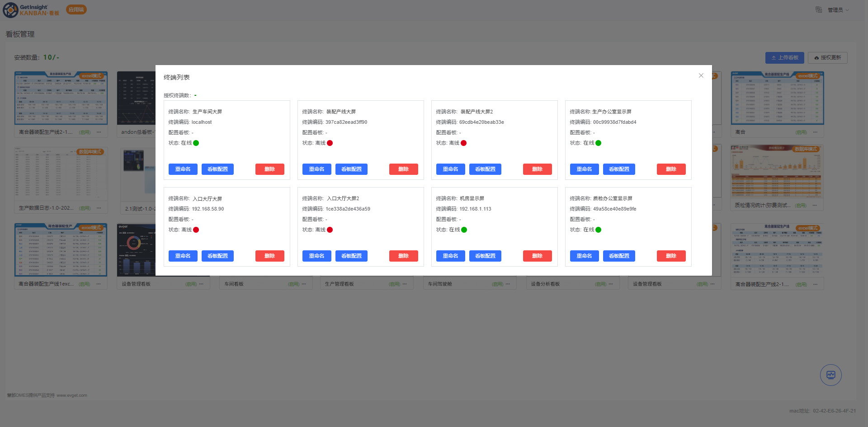Expand the 管理员 user dropdown

(x=838, y=10)
